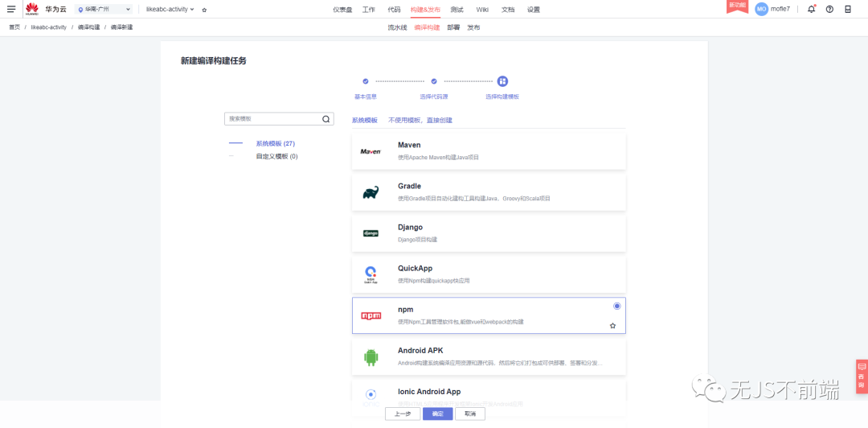The image size is (868, 428).
Task: Focus the 搜索模板 search field
Action: (x=279, y=118)
